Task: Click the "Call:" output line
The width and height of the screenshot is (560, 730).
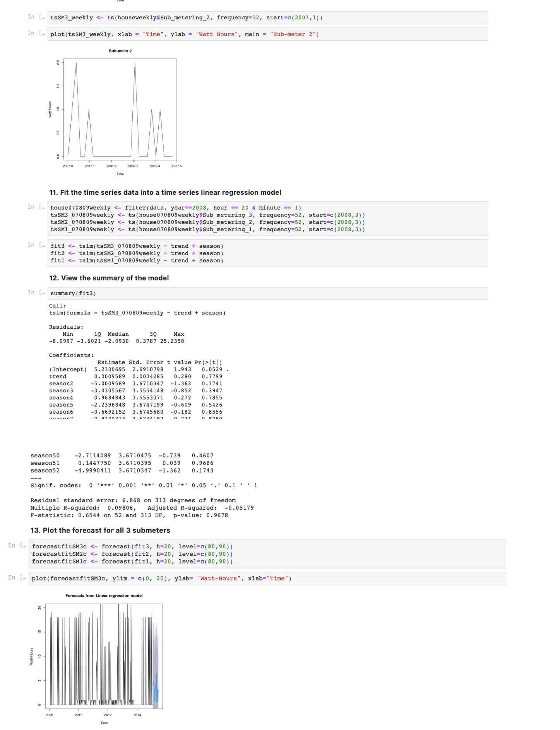Action: click(58, 306)
